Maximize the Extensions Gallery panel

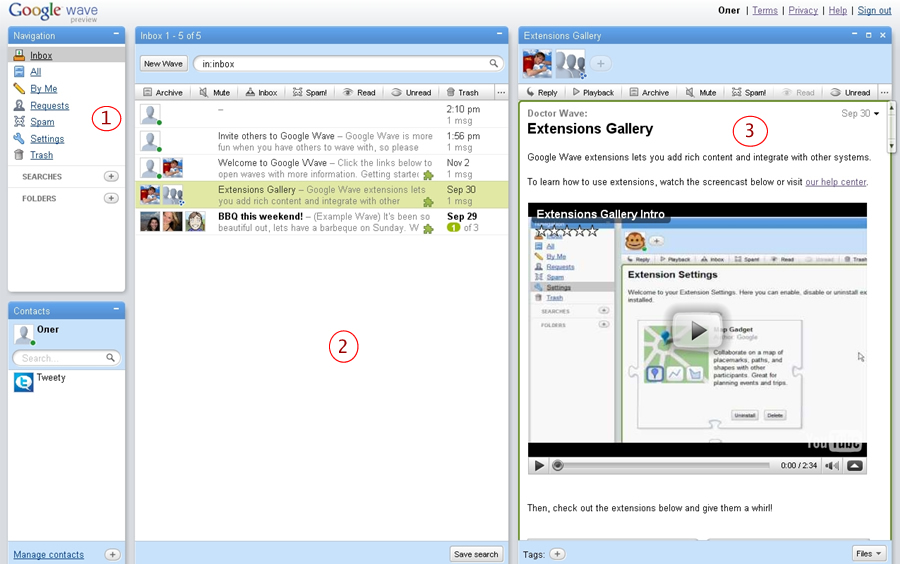point(868,35)
